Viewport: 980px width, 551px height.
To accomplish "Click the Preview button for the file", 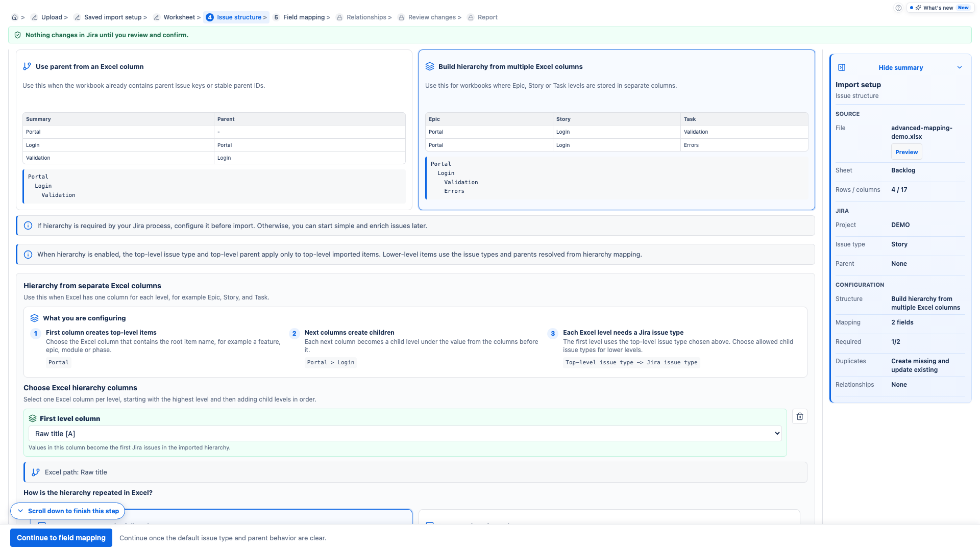I will [906, 152].
